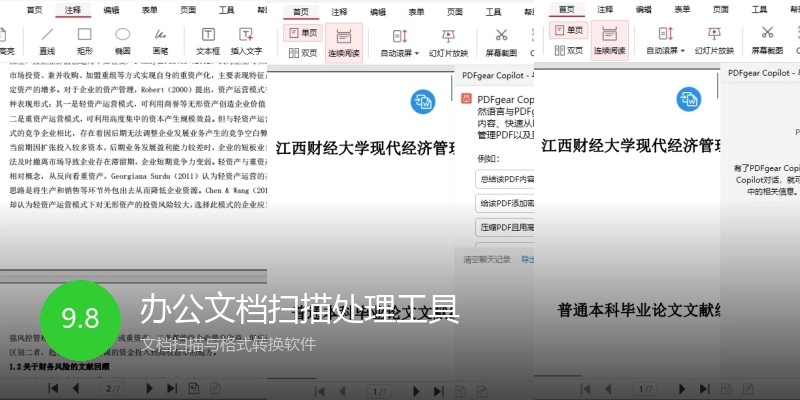Open the 注释 tab in left screenshot

click(x=73, y=10)
